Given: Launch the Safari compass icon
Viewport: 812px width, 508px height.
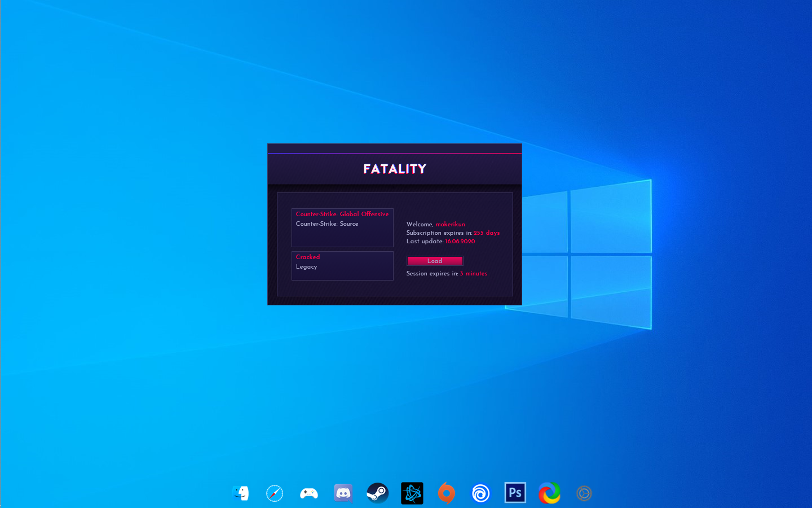Looking at the screenshot, I should tap(275, 493).
